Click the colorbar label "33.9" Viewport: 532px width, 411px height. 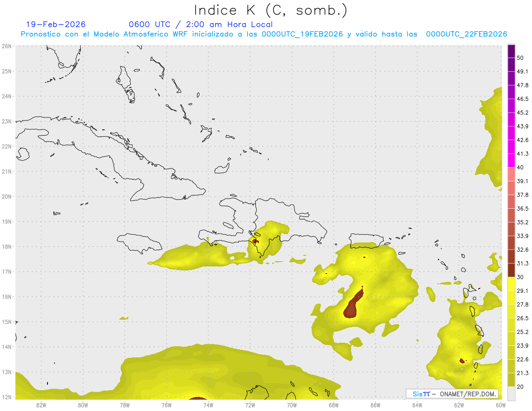point(523,236)
